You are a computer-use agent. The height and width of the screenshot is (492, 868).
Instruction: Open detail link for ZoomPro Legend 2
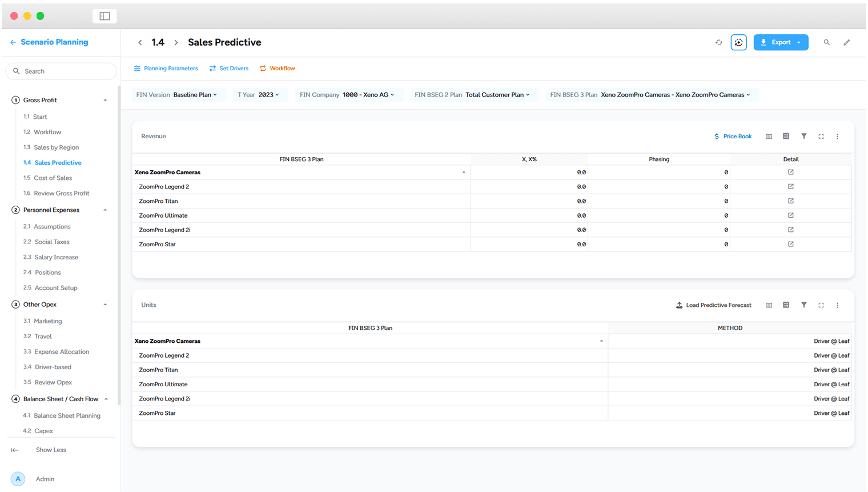(791, 186)
